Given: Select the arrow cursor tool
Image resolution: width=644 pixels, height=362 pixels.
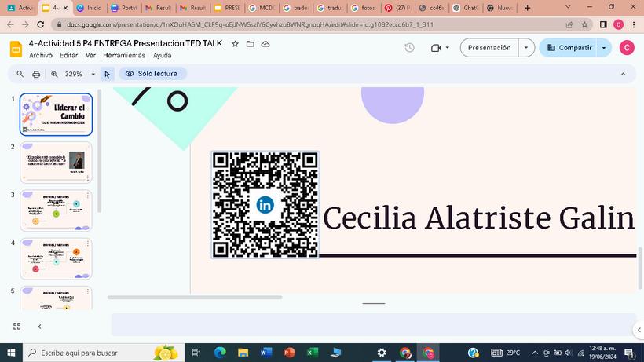Looking at the screenshot, I should coord(107,75).
